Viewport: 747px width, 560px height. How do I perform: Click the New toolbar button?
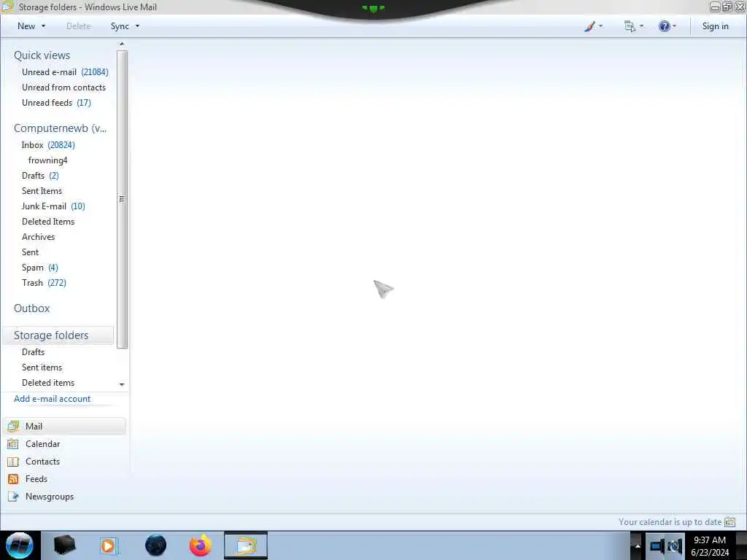pyautogui.click(x=26, y=26)
